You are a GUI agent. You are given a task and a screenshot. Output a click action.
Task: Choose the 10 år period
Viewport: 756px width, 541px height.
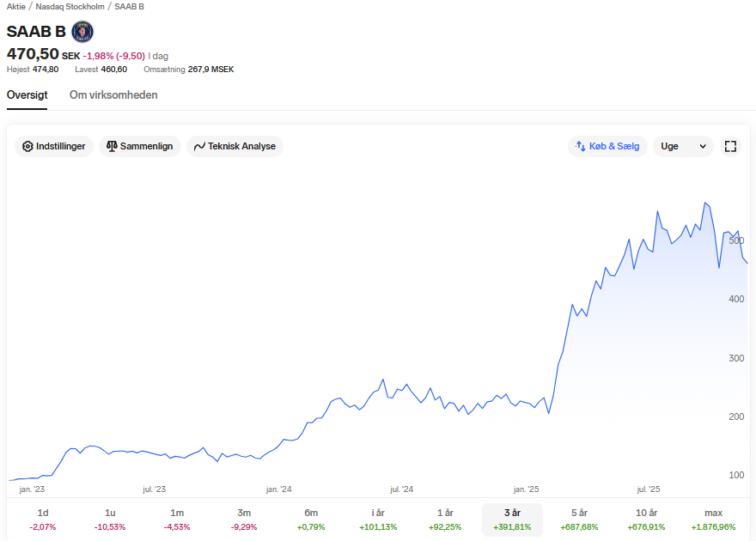pos(646,520)
